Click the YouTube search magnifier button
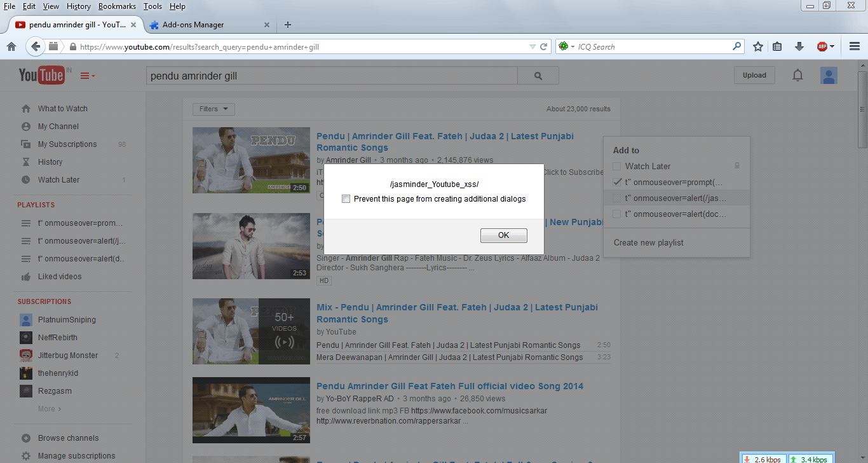This screenshot has height=463, width=868. pos(538,76)
